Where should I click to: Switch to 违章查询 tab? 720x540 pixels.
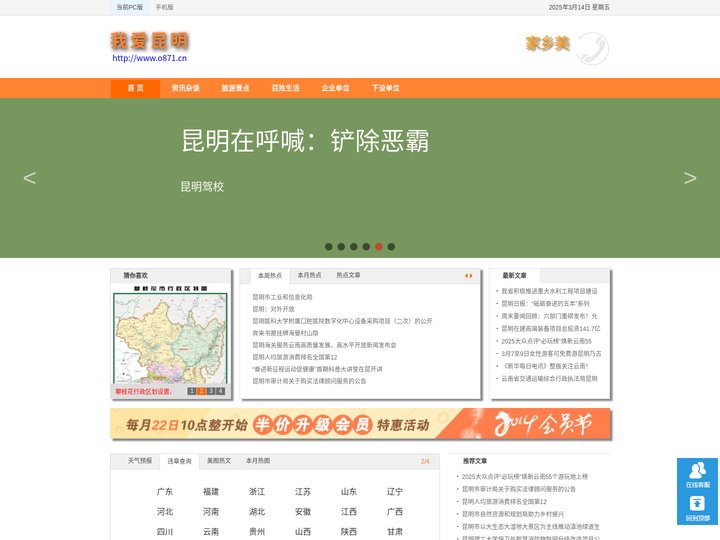pos(180,461)
